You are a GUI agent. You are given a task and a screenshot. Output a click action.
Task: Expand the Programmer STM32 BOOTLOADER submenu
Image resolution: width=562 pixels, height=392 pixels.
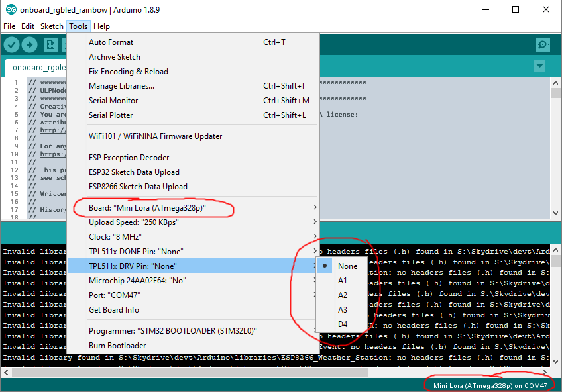[x=193, y=331]
